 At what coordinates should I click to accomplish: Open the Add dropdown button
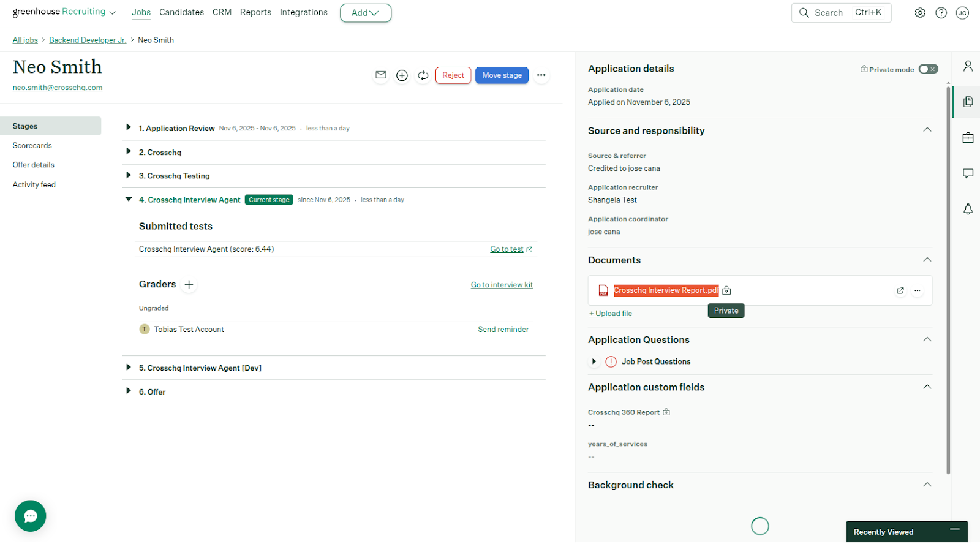pyautogui.click(x=366, y=13)
